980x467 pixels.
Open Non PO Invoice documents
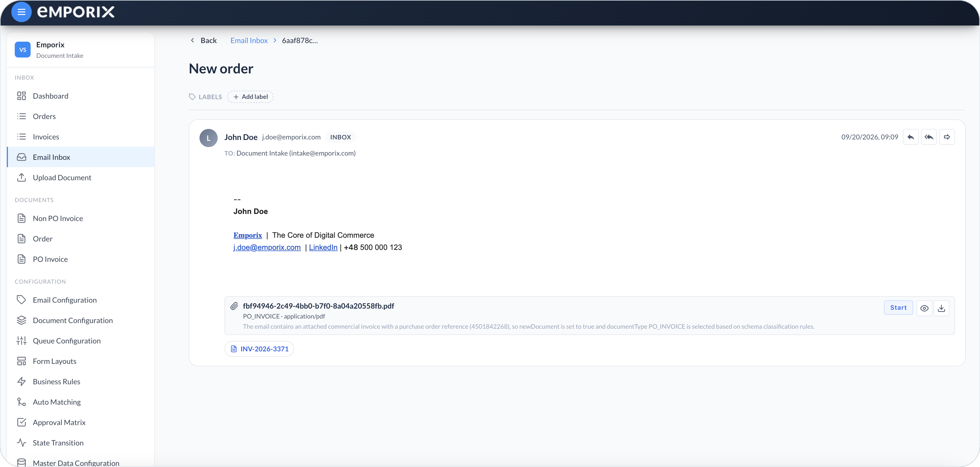click(x=81, y=218)
